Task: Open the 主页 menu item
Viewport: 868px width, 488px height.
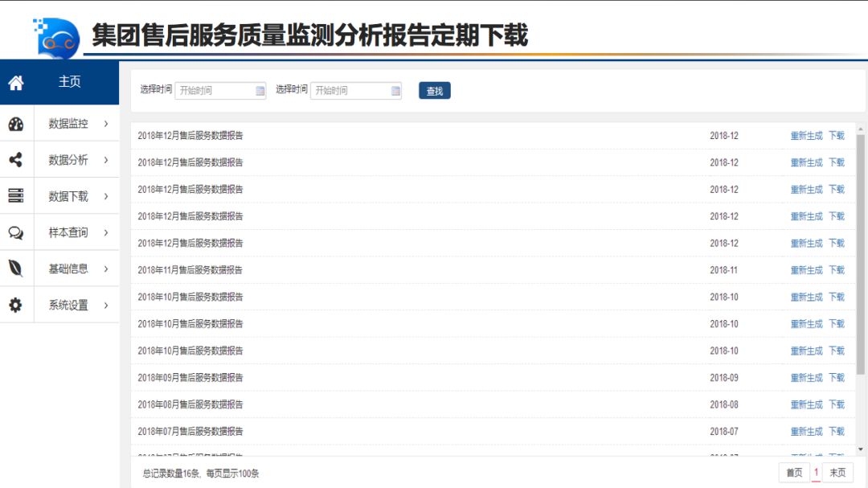Action: tap(69, 82)
